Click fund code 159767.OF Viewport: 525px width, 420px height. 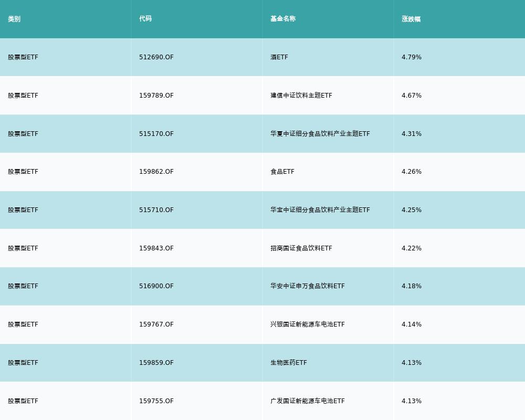[x=156, y=324]
